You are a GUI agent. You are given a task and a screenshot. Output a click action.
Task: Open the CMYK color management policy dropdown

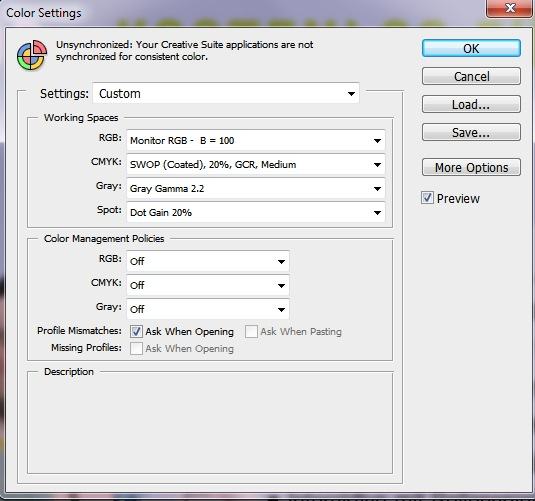208,285
